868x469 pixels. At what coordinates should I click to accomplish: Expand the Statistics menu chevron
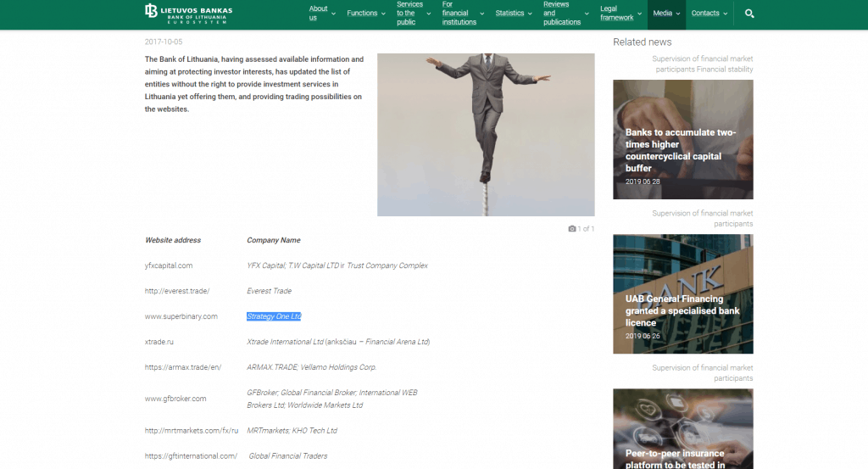point(531,14)
